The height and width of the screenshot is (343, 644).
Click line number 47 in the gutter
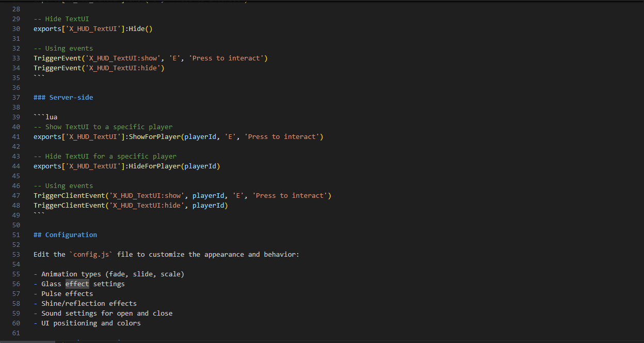[x=15, y=195]
